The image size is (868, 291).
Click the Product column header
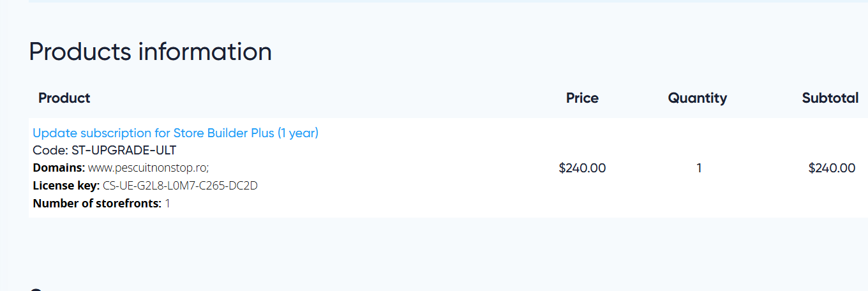64,98
